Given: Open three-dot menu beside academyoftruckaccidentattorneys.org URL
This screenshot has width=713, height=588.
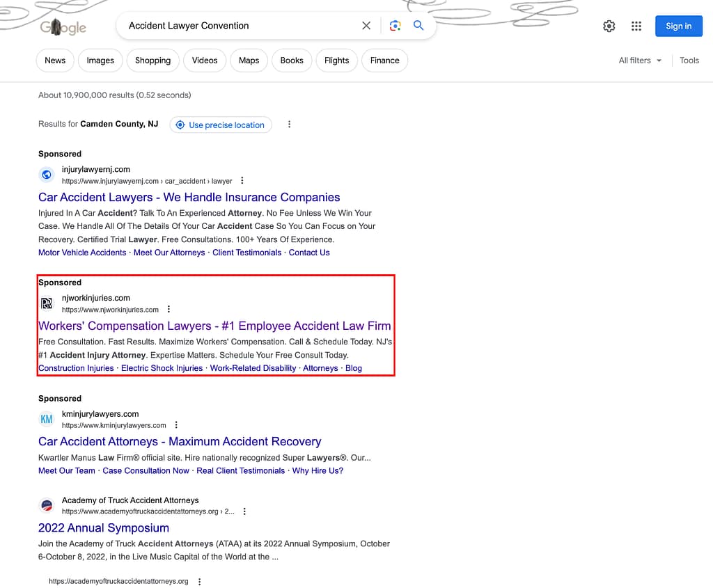Looking at the screenshot, I should [199, 582].
